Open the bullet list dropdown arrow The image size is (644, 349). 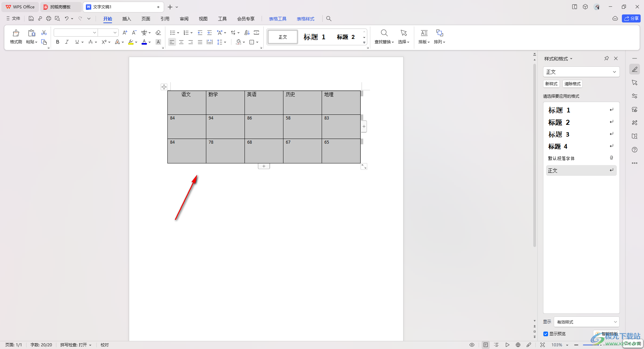pos(178,33)
